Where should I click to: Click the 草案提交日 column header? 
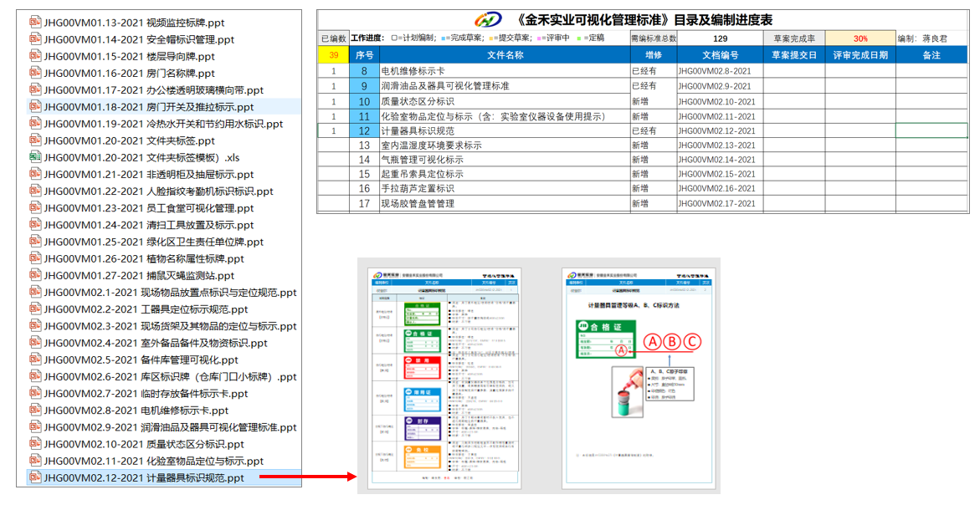(793, 55)
